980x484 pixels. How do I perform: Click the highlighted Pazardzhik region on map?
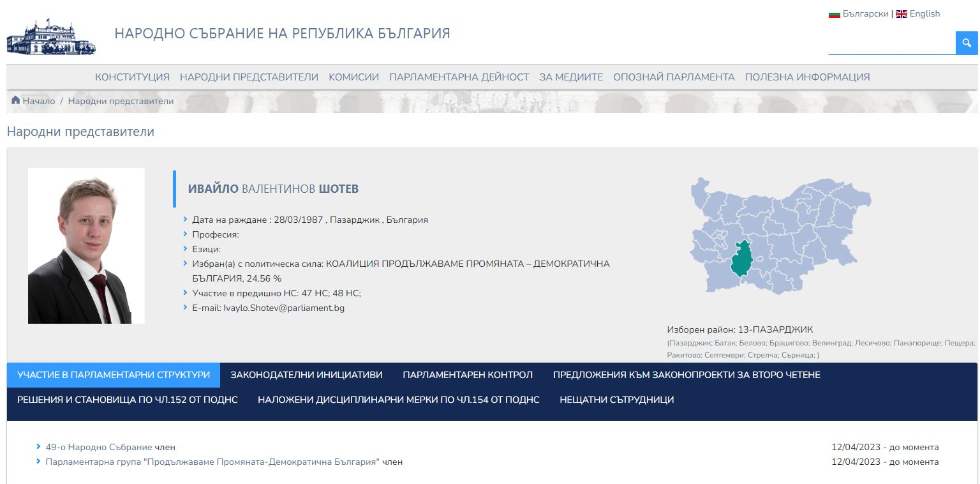click(741, 262)
